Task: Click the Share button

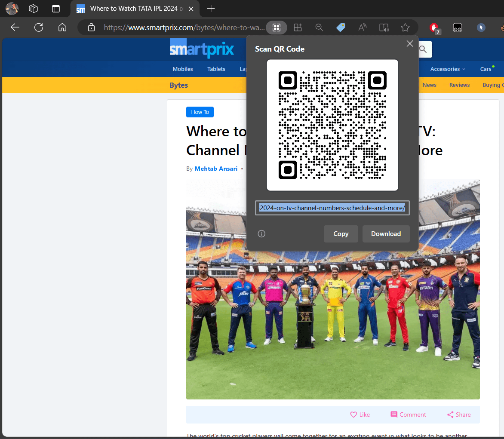Action: point(459,414)
